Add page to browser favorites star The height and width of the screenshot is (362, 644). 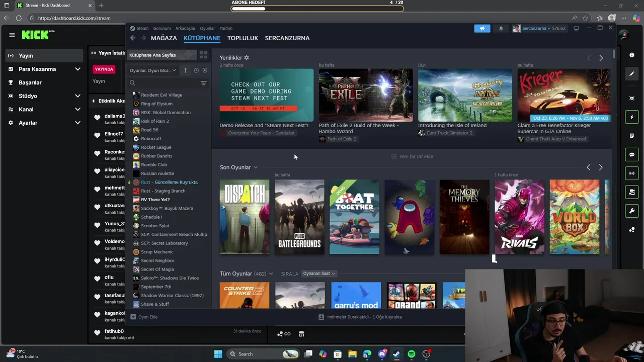click(x=585, y=18)
